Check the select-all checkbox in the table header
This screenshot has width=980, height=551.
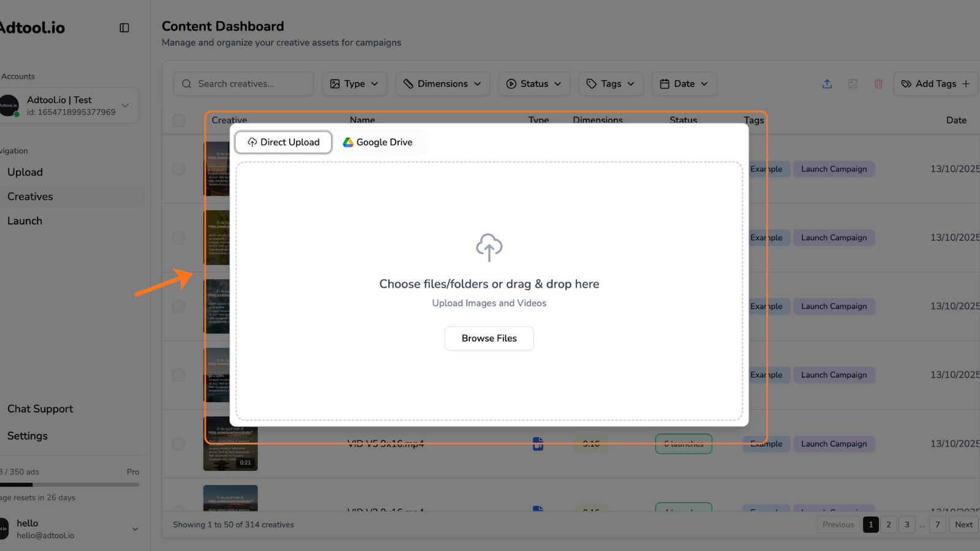click(178, 121)
